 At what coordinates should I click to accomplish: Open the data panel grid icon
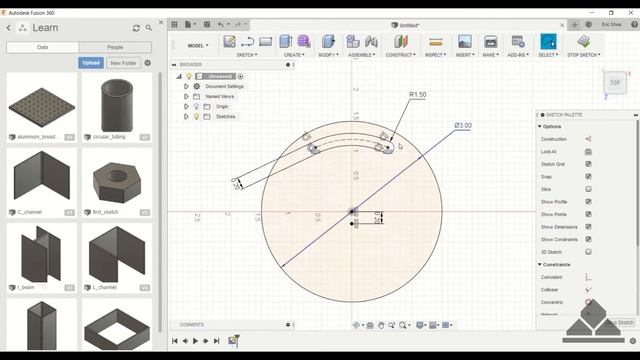[x=174, y=24]
